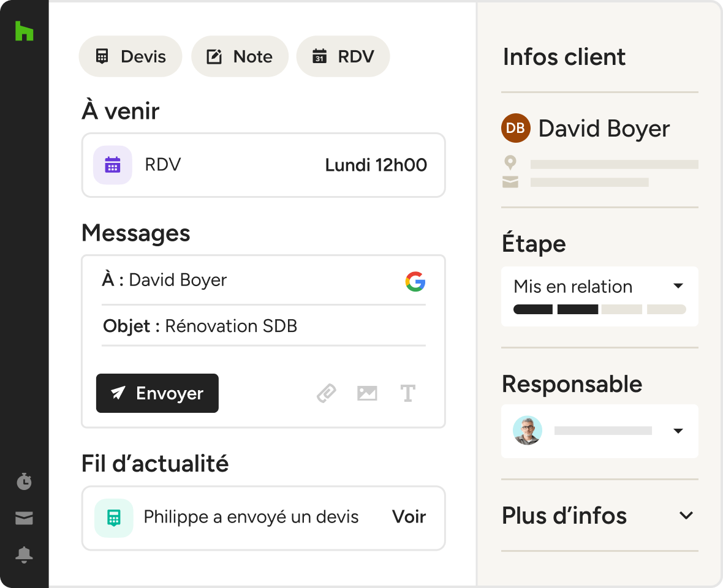
Task: Open the notifications bell icon
Action: (24, 554)
